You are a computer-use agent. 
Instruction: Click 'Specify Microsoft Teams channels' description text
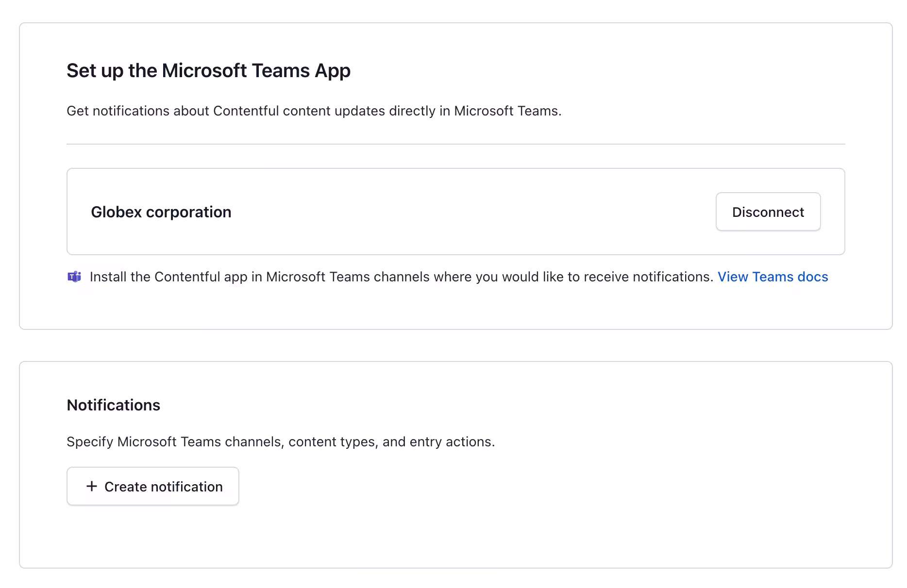281,442
